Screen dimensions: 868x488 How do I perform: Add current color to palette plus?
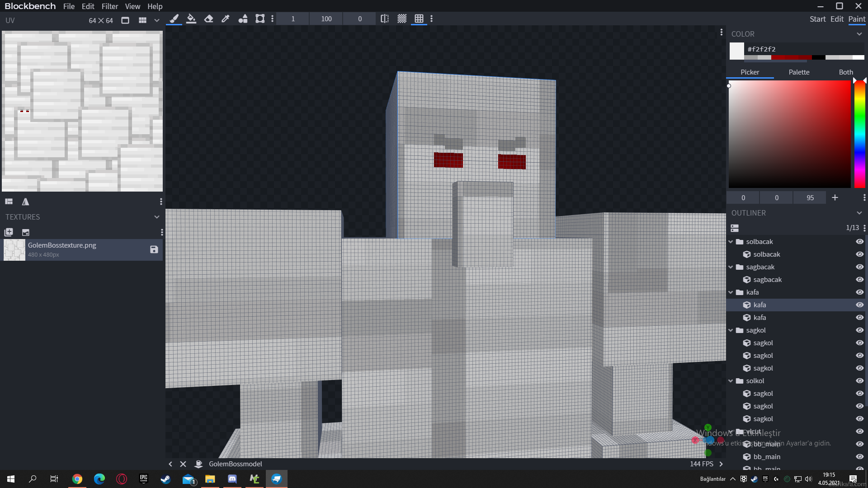click(x=835, y=197)
